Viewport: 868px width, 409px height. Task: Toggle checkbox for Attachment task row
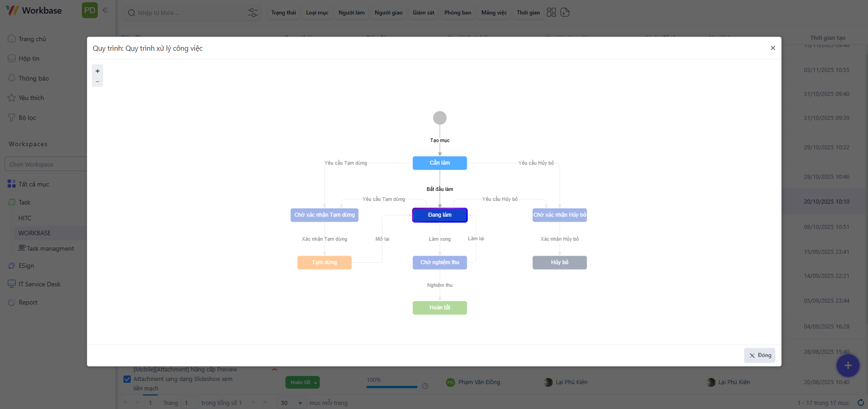click(x=127, y=379)
